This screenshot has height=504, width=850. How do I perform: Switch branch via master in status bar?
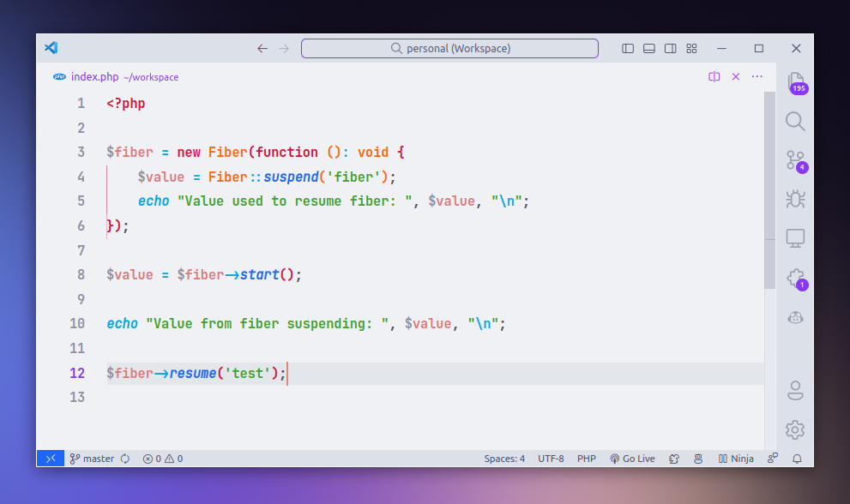pos(92,459)
